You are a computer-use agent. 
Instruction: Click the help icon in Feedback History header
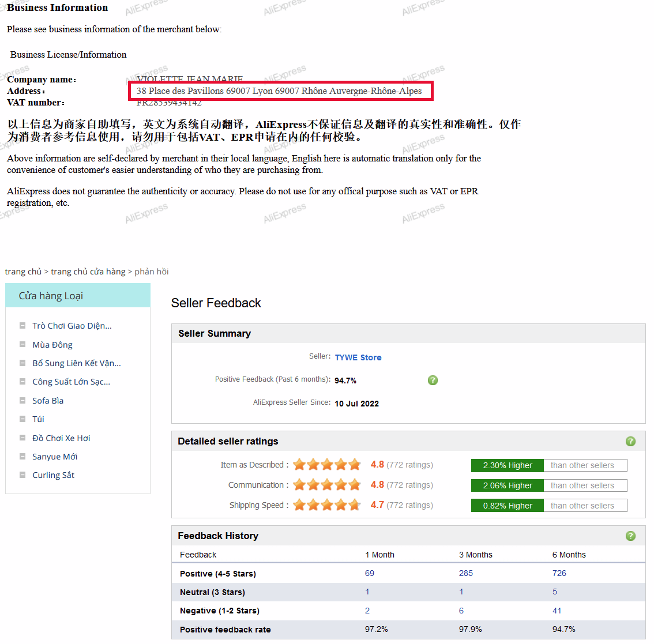pos(630,536)
